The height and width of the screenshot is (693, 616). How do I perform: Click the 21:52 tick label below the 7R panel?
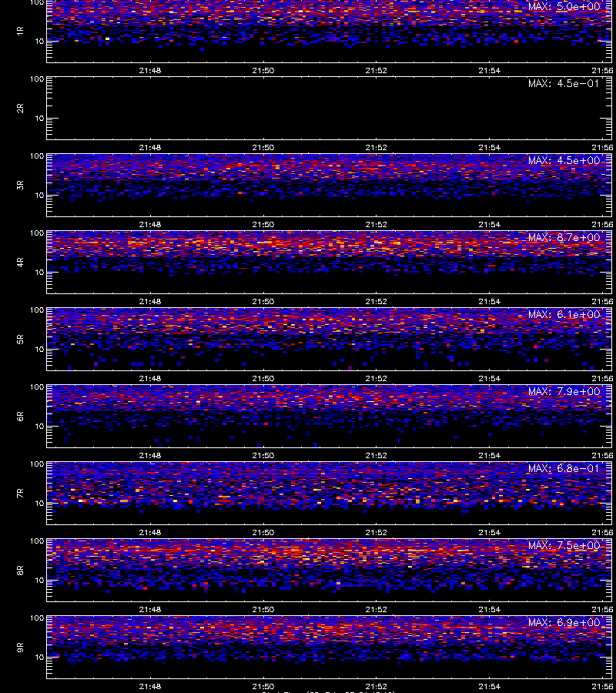pos(377,533)
